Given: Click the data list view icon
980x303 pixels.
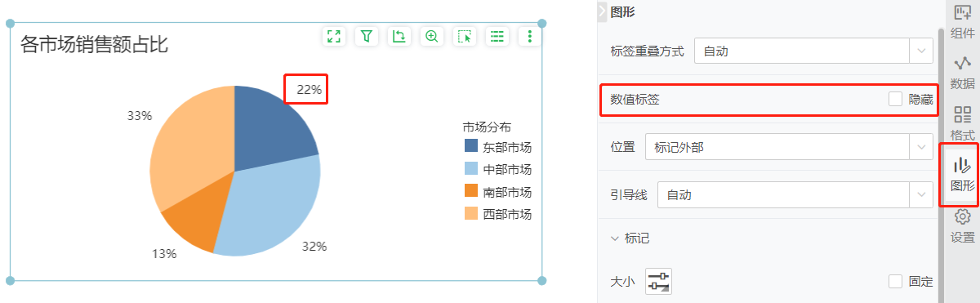Looking at the screenshot, I should click(x=497, y=36).
